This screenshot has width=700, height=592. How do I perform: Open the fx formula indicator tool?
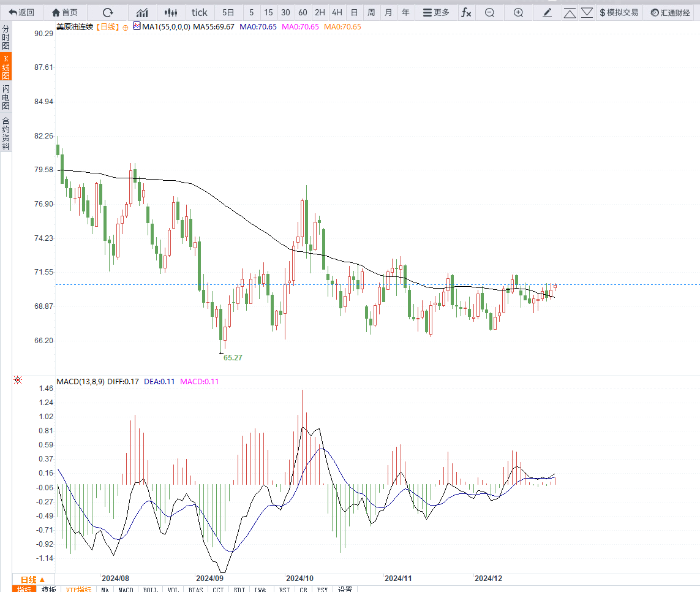tap(466, 12)
